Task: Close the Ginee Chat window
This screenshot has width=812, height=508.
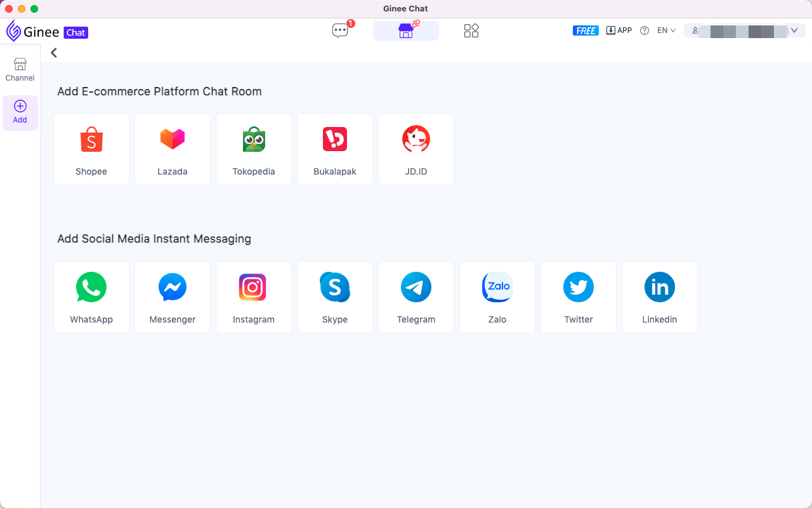Action: (x=9, y=9)
